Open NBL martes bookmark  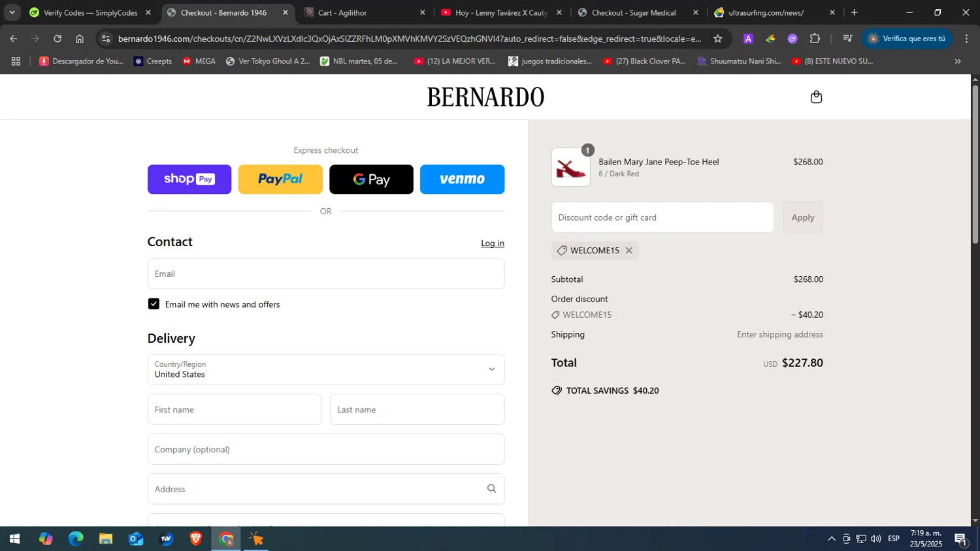coord(359,61)
